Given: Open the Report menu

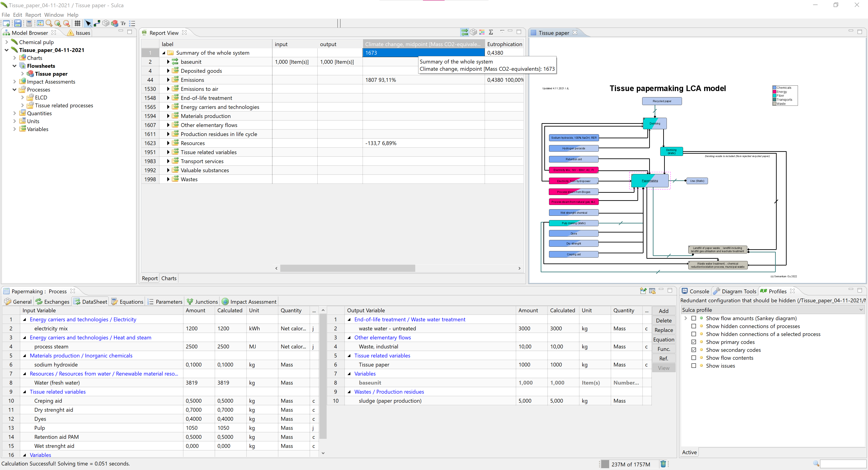Looking at the screenshot, I should pos(33,15).
